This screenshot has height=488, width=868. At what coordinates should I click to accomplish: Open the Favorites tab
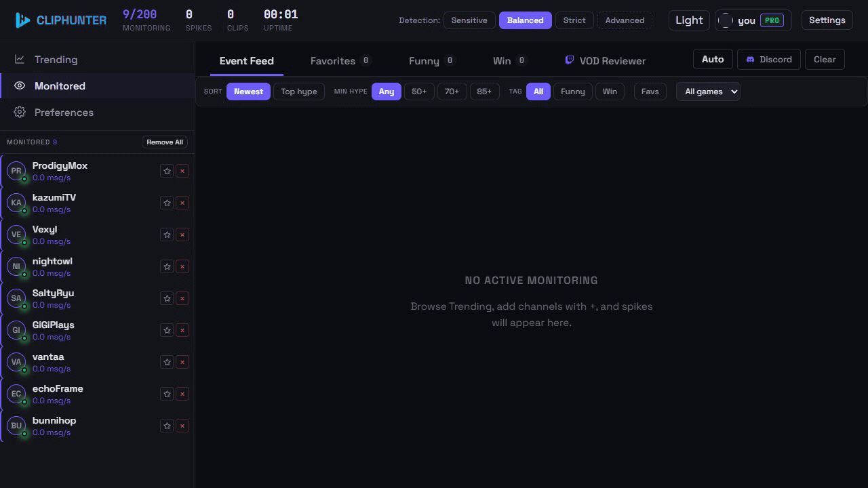(x=340, y=61)
